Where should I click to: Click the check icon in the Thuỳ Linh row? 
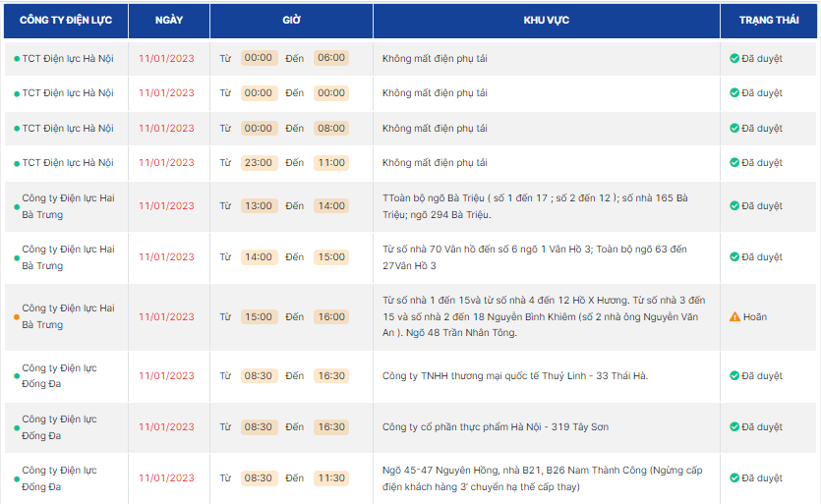pos(734,375)
